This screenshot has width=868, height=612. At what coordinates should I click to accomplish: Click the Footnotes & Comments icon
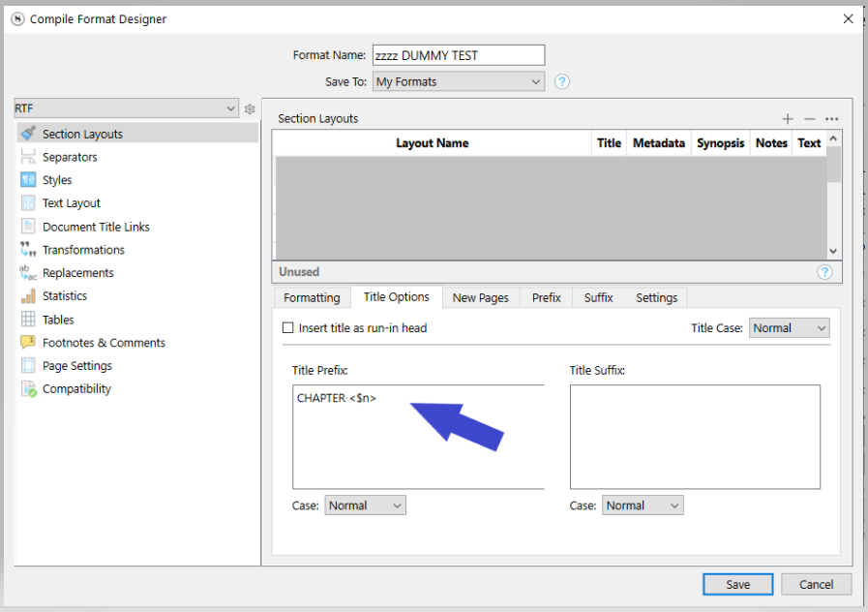(28, 343)
